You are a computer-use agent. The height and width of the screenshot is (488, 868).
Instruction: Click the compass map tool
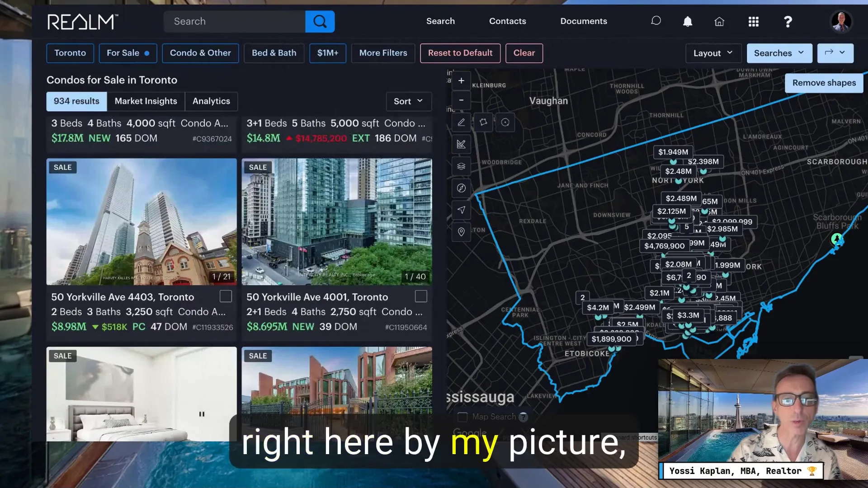pos(461,188)
